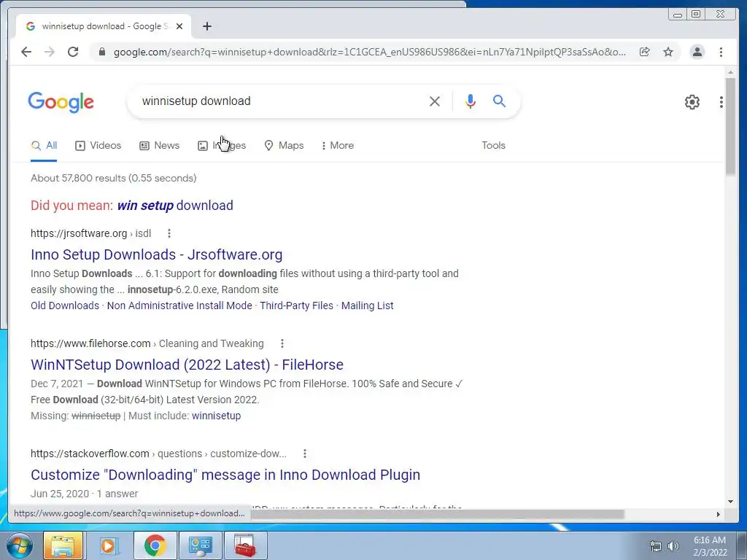Click the horizontal scroll right arrow
The width and height of the screenshot is (747, 560).
point(719,514)
